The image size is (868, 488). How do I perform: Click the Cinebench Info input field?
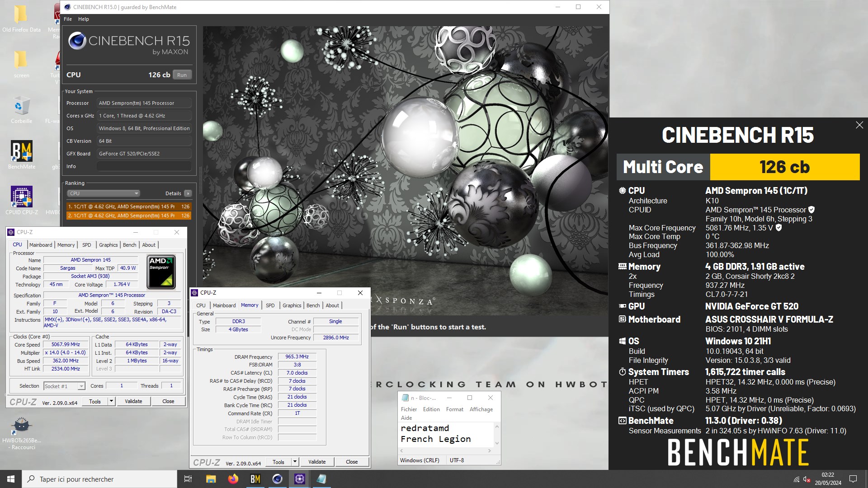pos(144,166)
